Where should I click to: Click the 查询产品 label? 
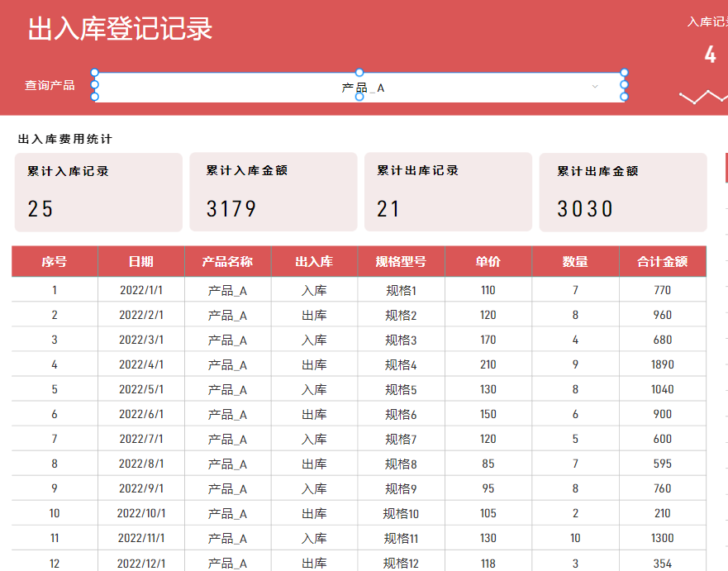coord(50,85)
